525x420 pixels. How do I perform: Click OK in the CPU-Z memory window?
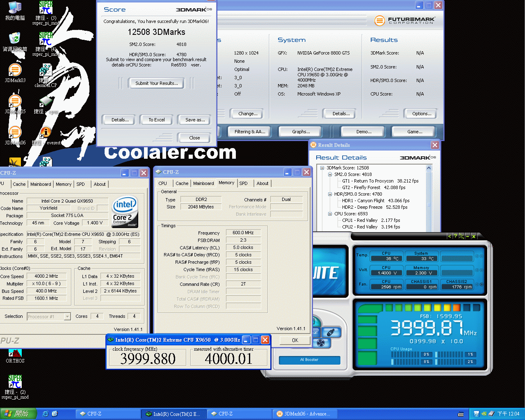[x=295, y=340]
